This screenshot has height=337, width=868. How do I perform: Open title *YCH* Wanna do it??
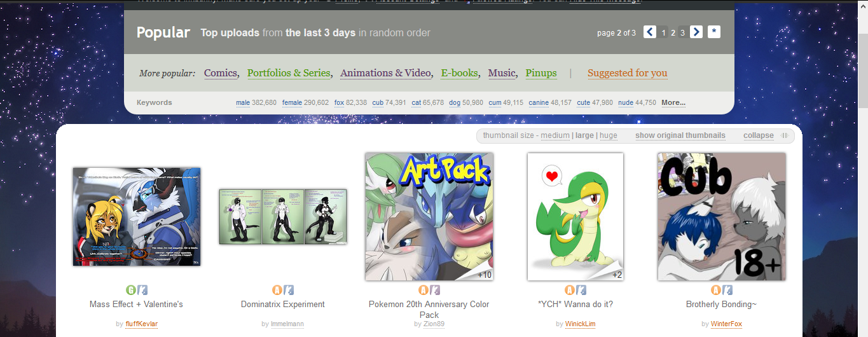pyautogui.click(x=575, y=305)
